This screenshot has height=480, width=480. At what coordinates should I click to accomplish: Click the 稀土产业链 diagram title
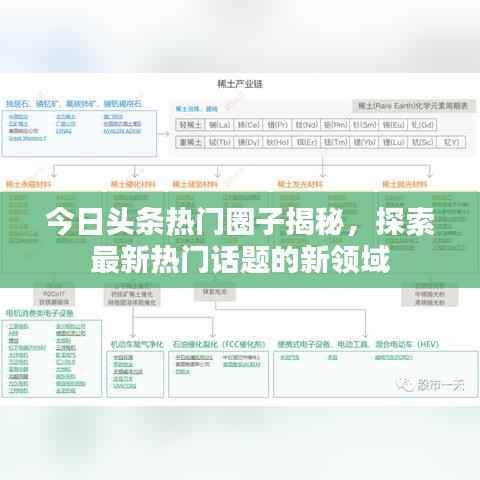[240, 84]
